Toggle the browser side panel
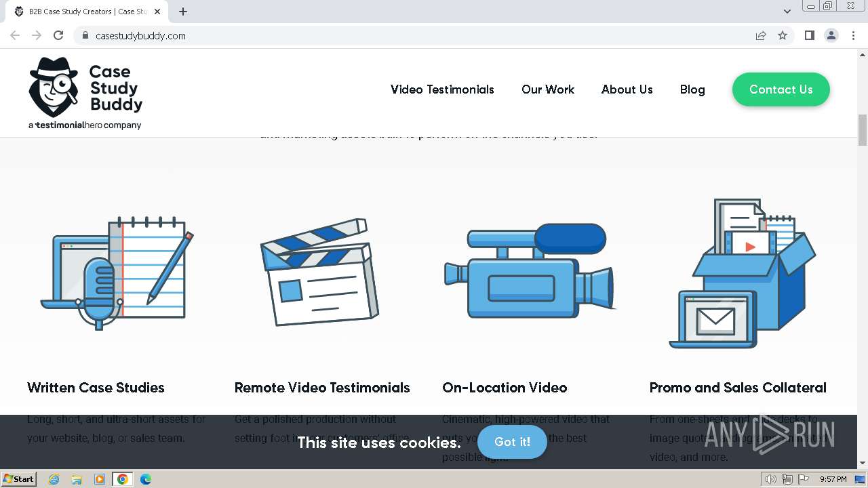 (x=809, y=35)
